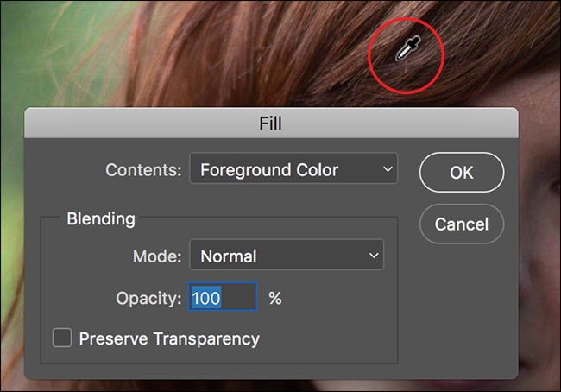Click the Blending group heading
This screenshot has width=561, height=392.
point(101,218)
